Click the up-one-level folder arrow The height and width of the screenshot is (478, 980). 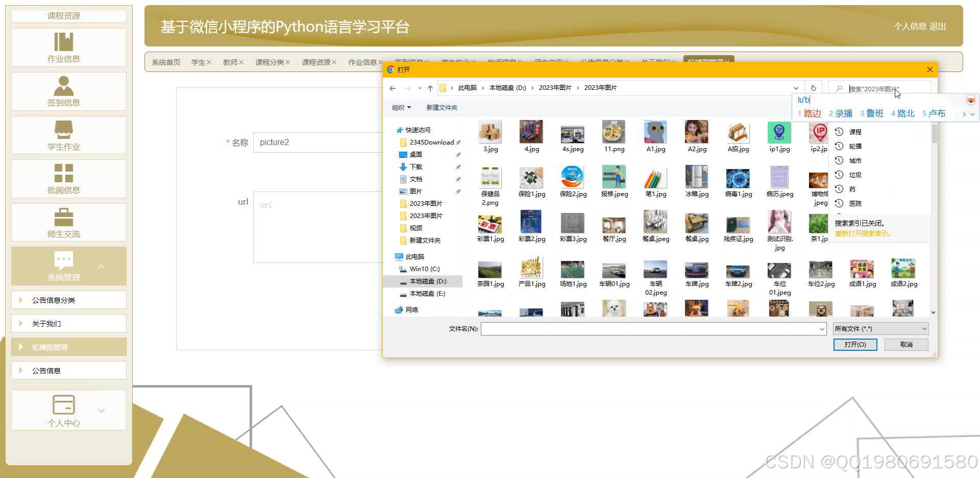click(430, 87)
